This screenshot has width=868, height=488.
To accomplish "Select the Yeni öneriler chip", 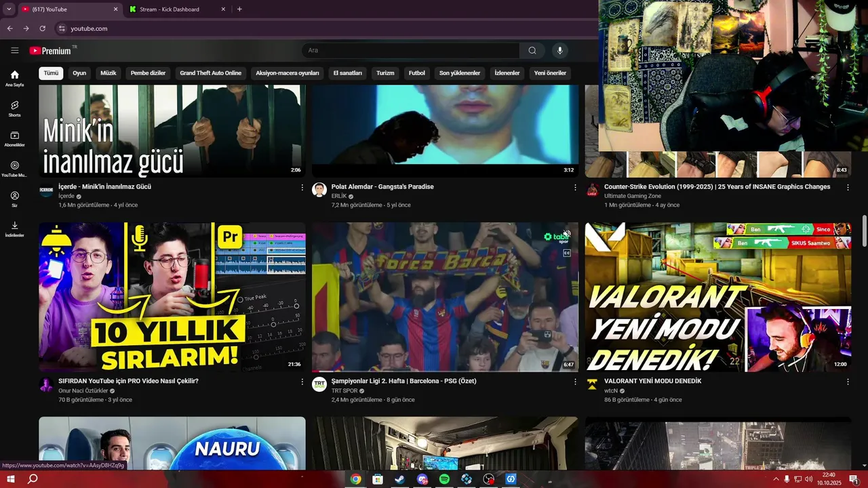I will [550, 73].
